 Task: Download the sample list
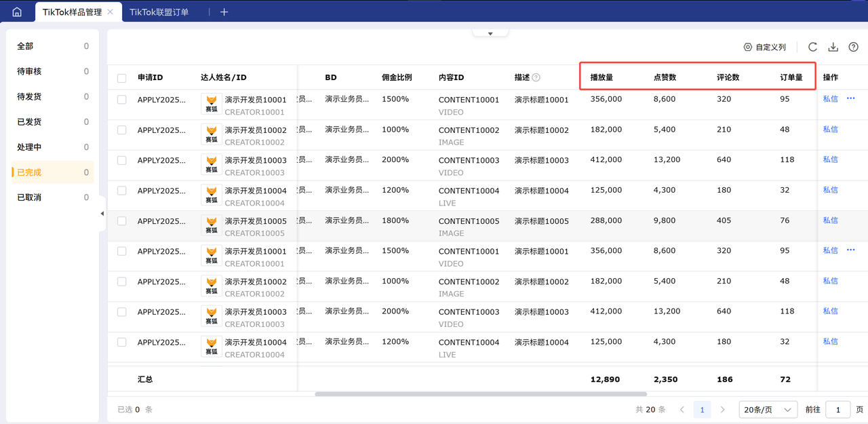tap(833, 47)
